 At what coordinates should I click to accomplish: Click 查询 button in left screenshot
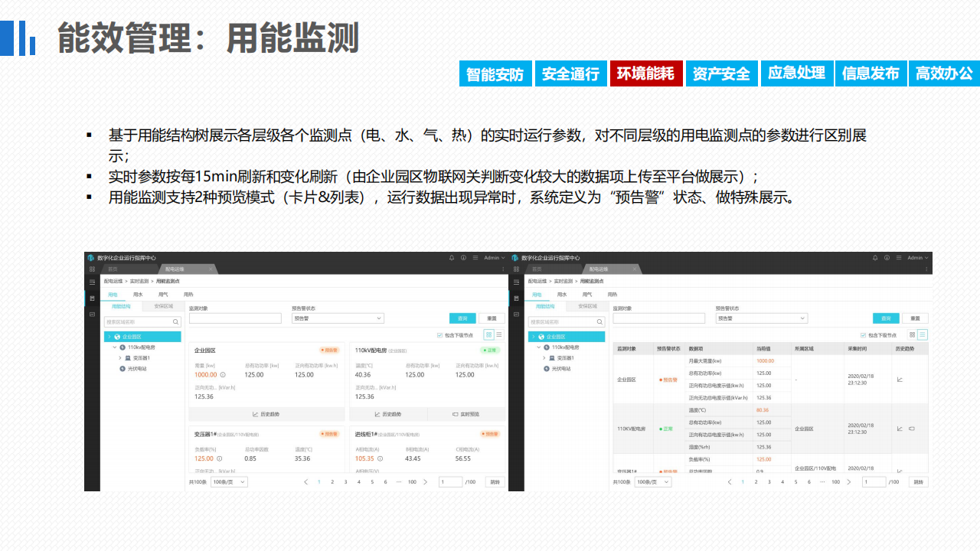click(x=462, y=318)
